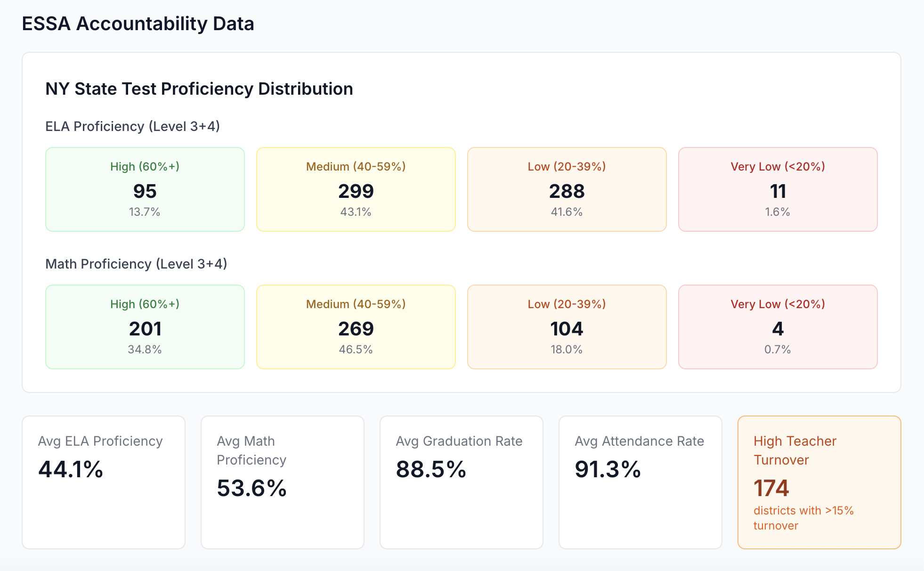Viewport: 924px width, 571px height.
Task: Click the NY State Test Proficiency Distribution heading
Action: [x=199, y=89]
